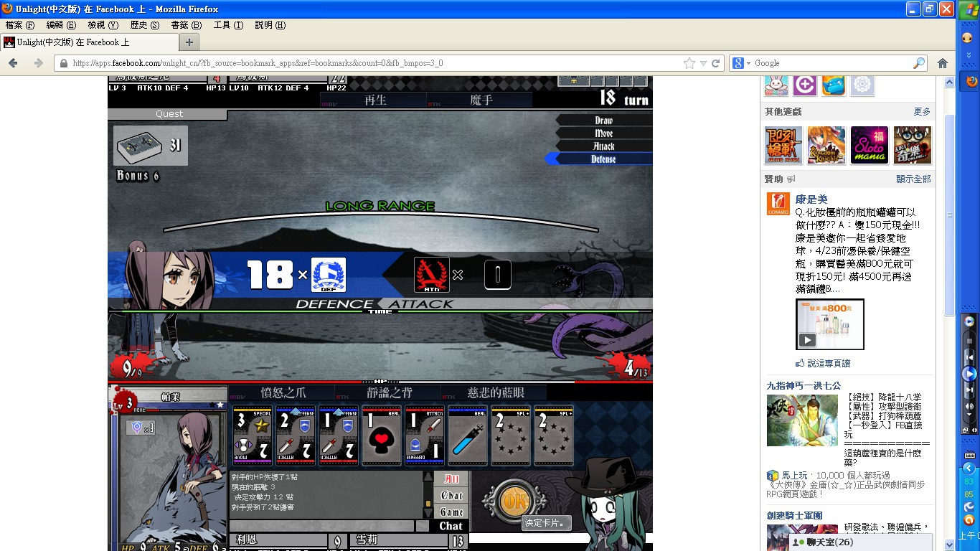The height and width of the screenshot is (551, 980).
Task: Open the 歷史 (History) menu
Action: pos(144,25)
